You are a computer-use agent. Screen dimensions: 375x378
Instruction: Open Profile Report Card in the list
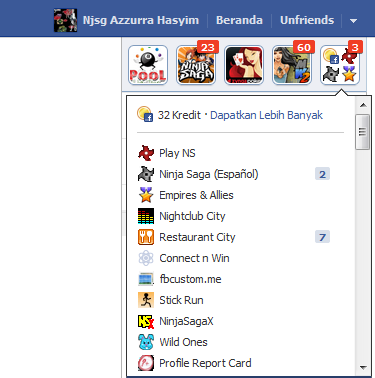point(205,363)
